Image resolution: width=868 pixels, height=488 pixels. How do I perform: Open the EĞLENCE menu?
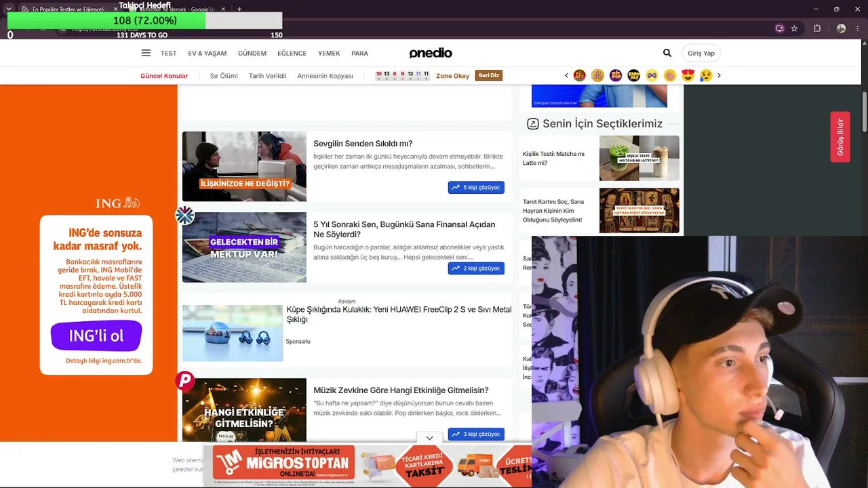tap(292, 54)
